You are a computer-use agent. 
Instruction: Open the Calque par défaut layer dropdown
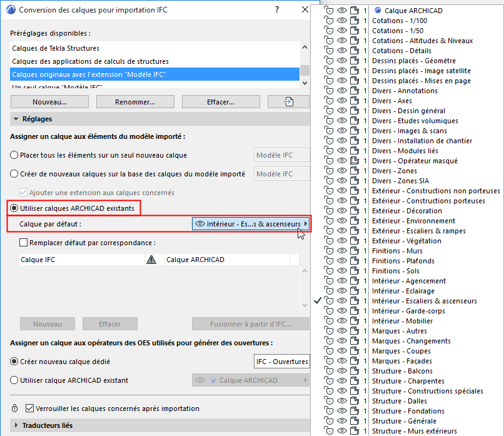click(x=251, y=224)
